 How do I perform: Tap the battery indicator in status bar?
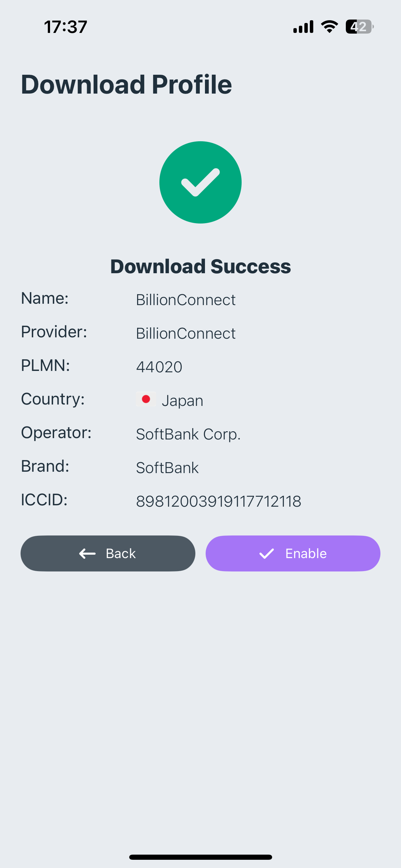tap(360, 26)
